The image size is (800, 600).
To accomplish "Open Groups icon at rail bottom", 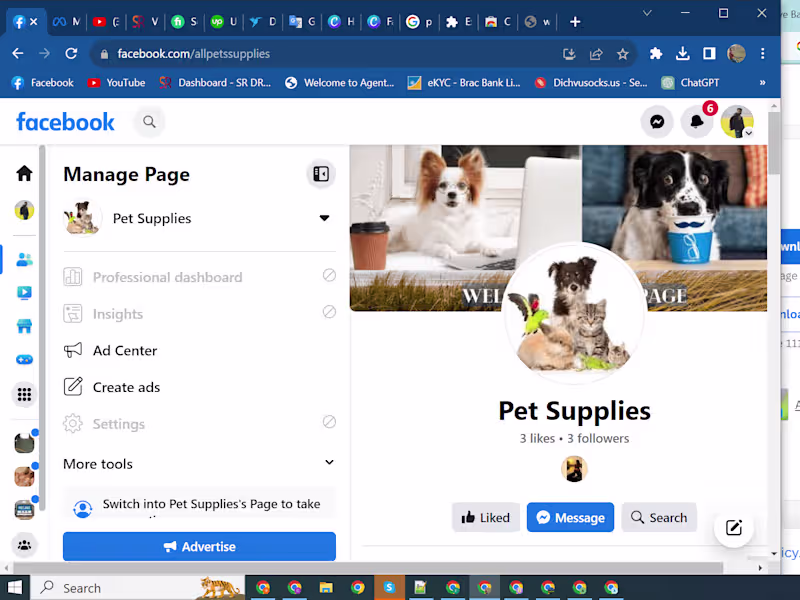I will pos(24,545).
